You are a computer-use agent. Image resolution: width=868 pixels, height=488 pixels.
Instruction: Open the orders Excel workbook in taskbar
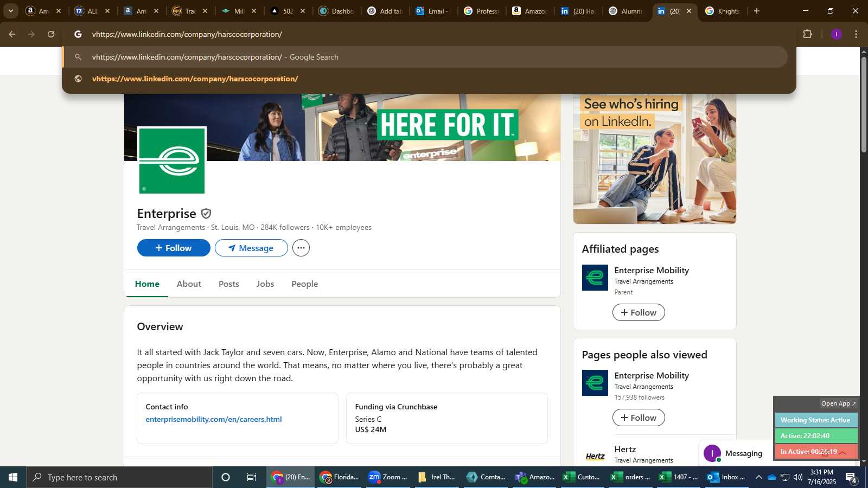click(x=630, y=477)
